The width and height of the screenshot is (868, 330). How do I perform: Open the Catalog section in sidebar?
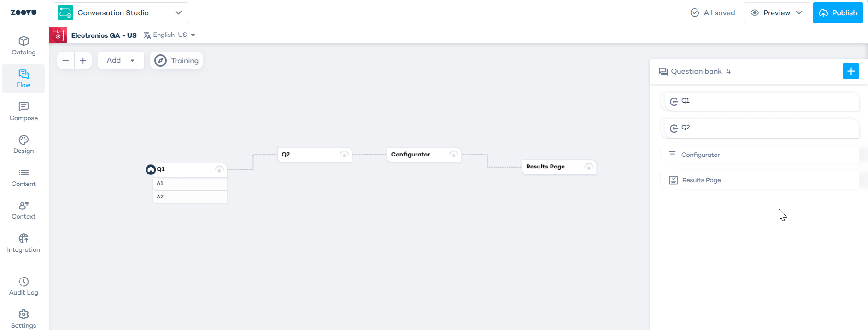point(23,46)
